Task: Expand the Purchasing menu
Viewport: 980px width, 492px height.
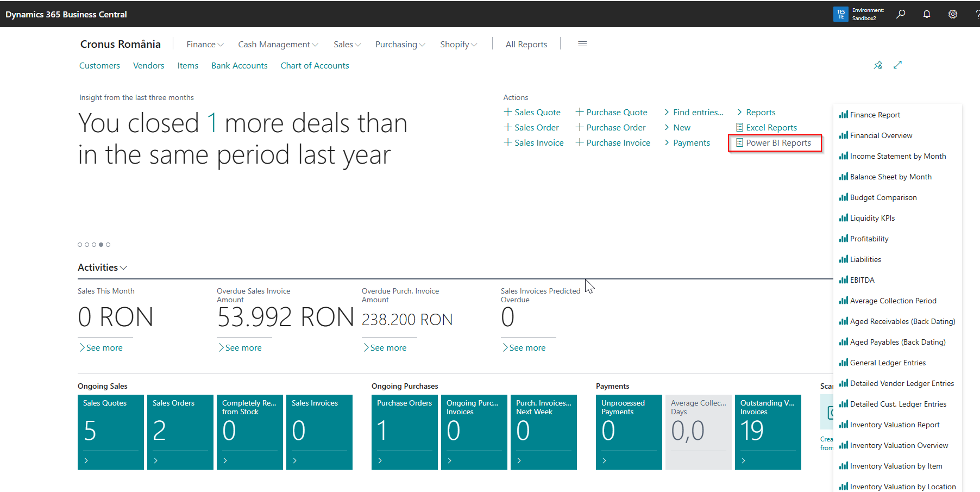Action: [x=400, y=45]
